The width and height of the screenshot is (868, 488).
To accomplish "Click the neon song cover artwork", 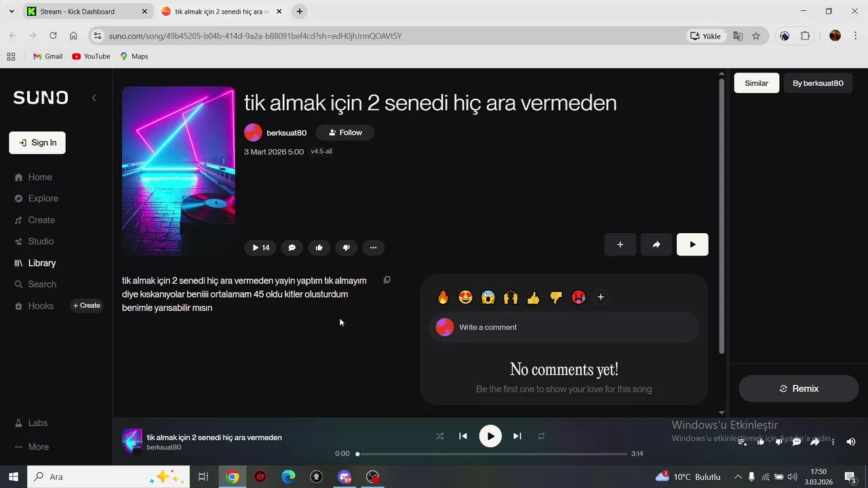I will pos(178,171).
